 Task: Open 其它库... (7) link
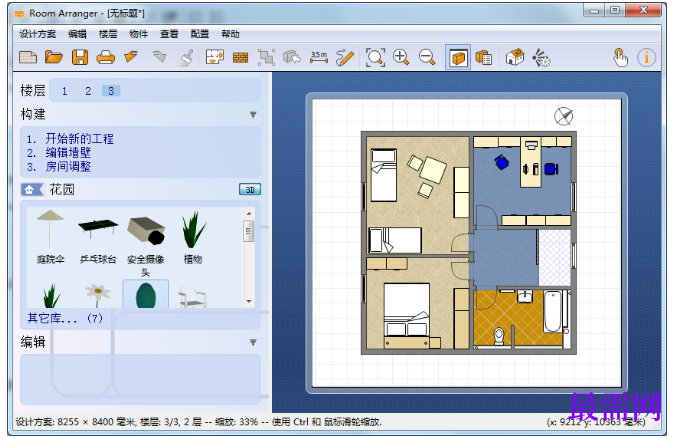coord(65,318)
